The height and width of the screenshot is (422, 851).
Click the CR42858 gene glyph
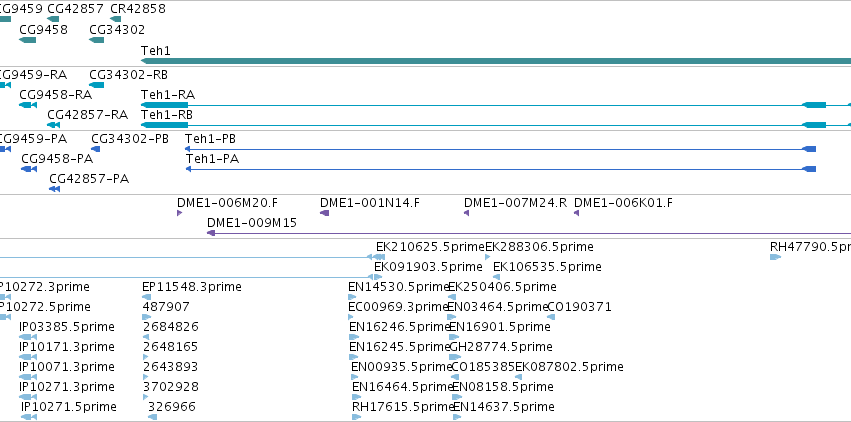click(x=116, y=19)
